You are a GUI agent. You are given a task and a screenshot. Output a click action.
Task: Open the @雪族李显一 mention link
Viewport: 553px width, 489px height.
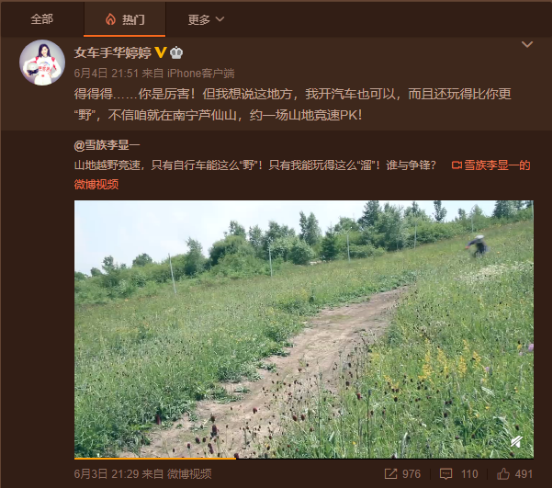tap(107, 145)
